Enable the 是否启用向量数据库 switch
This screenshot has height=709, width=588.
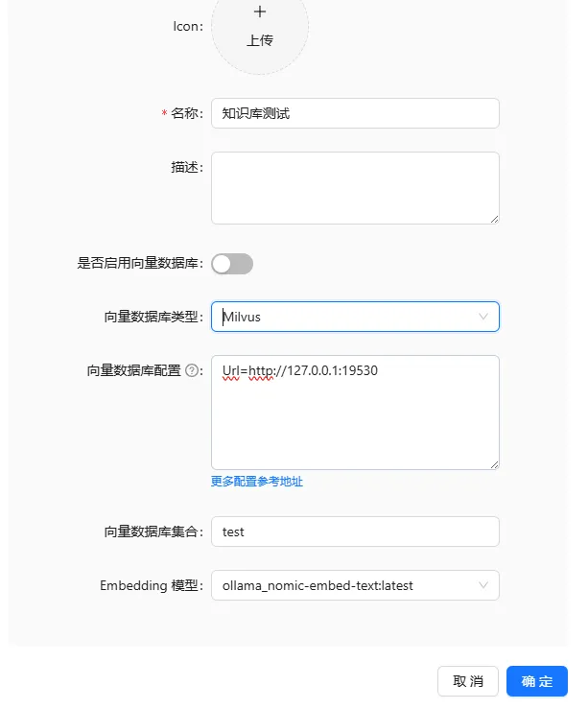(232, 264)
